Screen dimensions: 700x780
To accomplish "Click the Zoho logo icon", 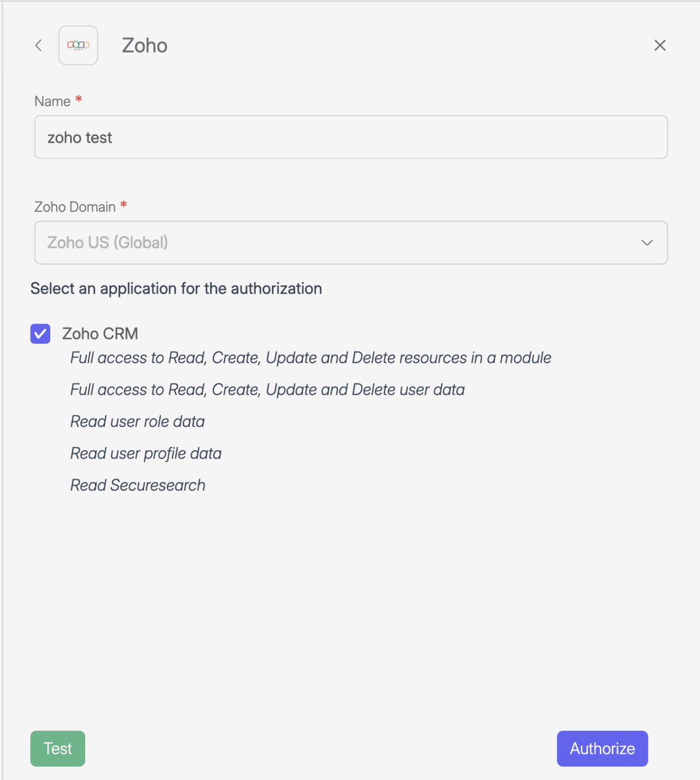I will [78, 45].
